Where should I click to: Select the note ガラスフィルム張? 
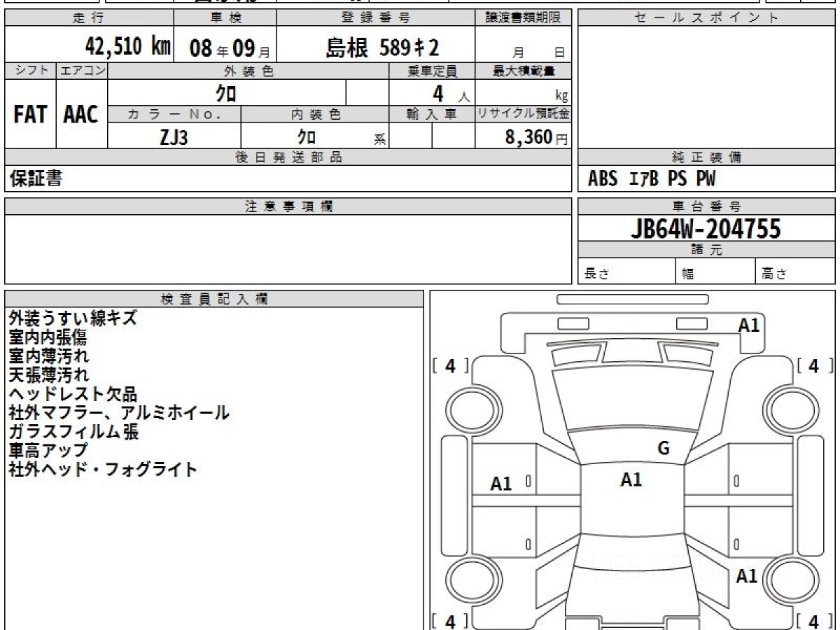(x=74, y=432)
